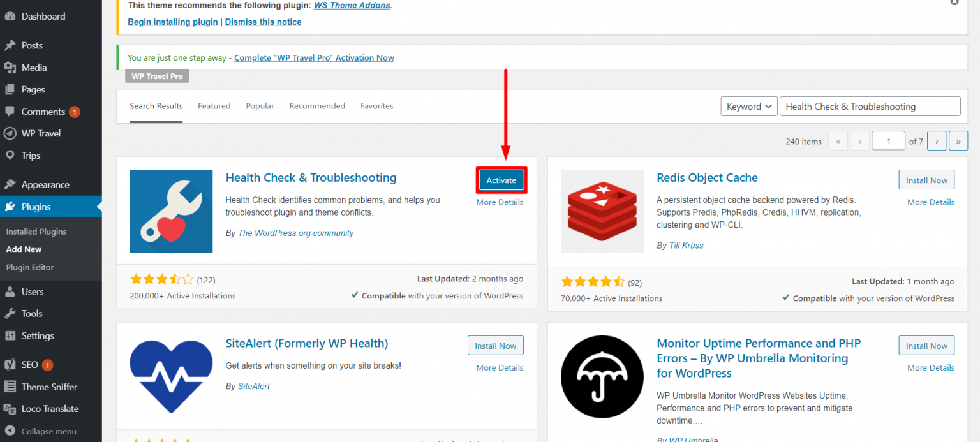Open Redis Object Cache plugin thumbnail

click(x=602, y=211)
